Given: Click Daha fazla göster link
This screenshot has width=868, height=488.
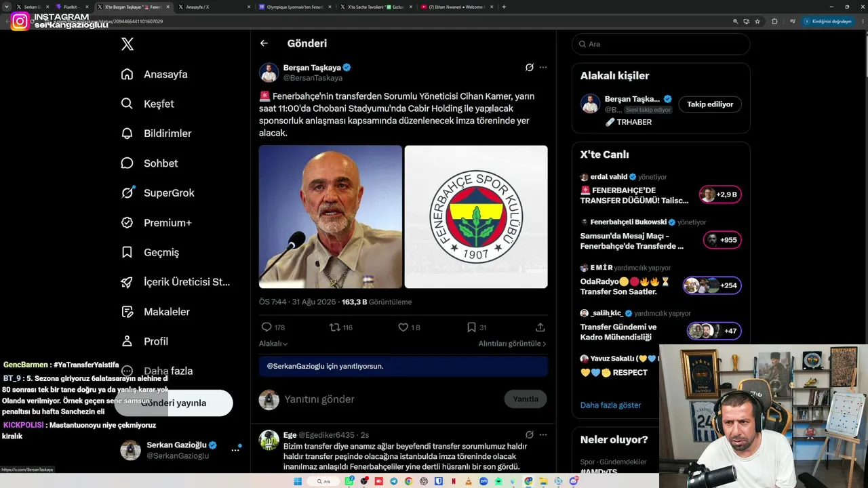Looking at the screenshot, I should (x=610, y=405).
